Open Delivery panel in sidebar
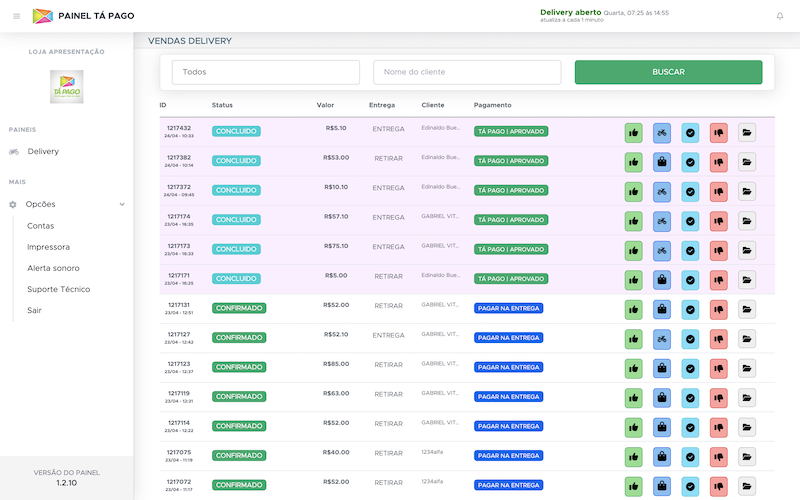This screenshot has width=800, height=500. click(43, 151)
